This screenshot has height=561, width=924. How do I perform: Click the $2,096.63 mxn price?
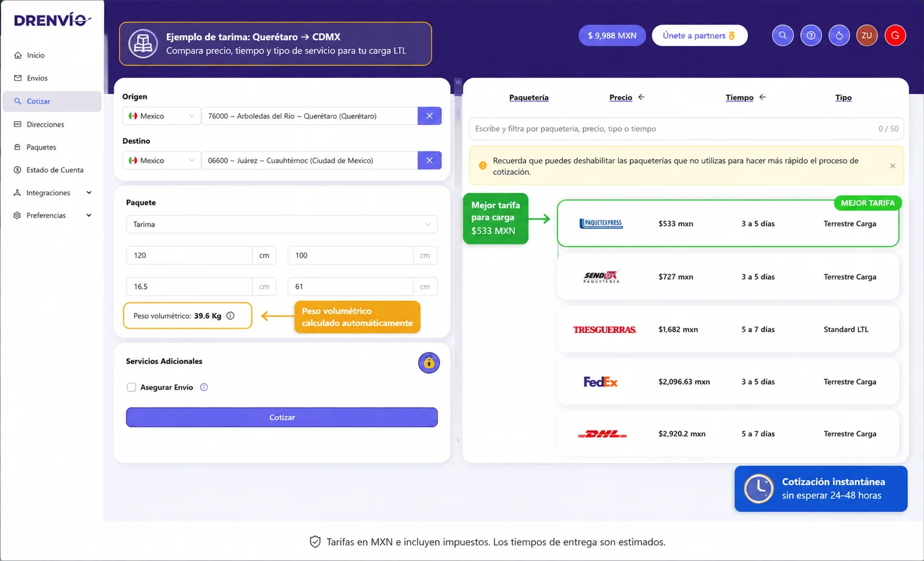684,382
